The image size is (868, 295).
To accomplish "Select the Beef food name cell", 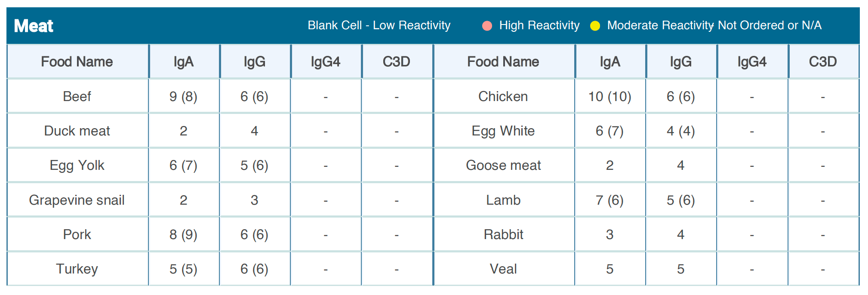I will pos(77,96).
